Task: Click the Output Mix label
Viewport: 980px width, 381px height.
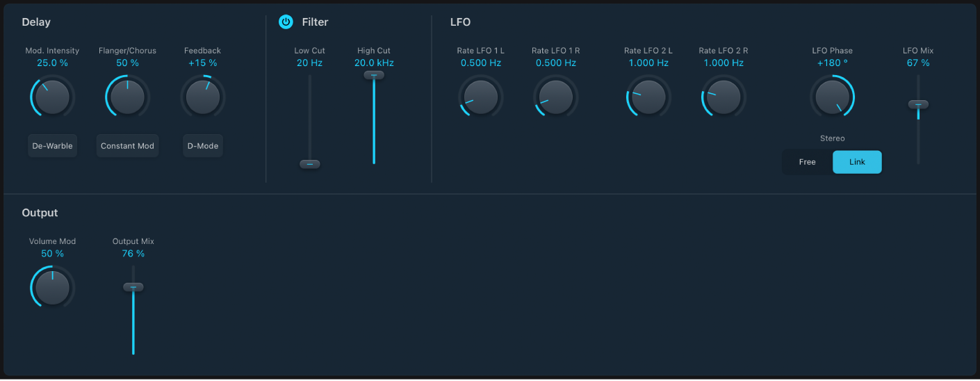Action: pyautogui.click(x=133, y=241)
